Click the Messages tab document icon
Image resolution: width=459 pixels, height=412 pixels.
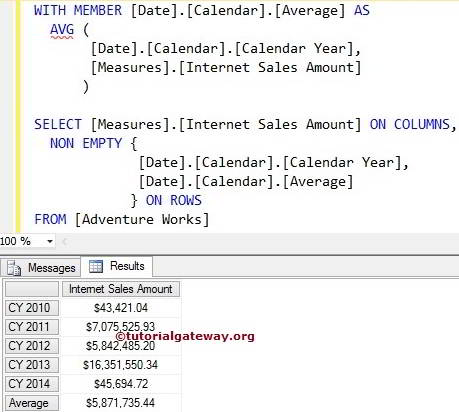(x=14, y=268)
